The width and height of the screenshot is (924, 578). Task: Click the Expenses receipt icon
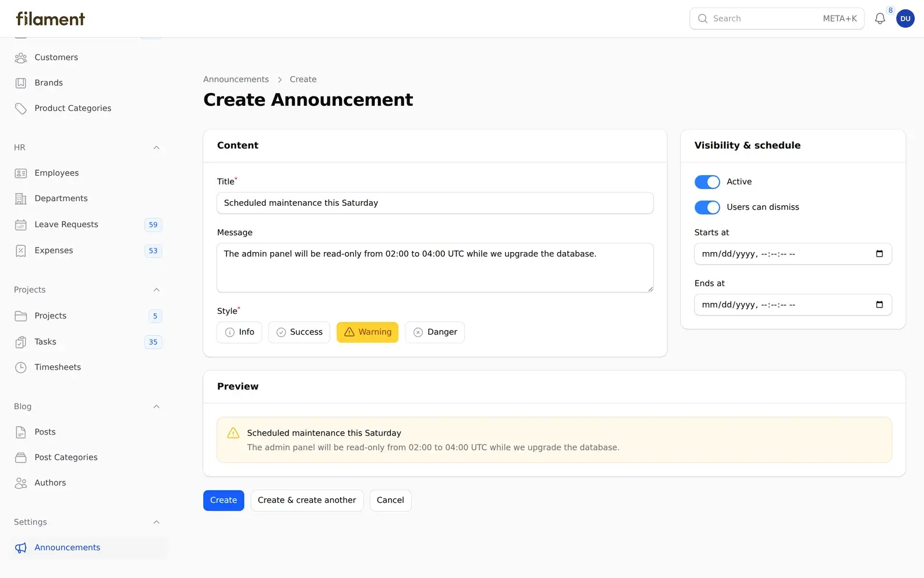(21, 250)
